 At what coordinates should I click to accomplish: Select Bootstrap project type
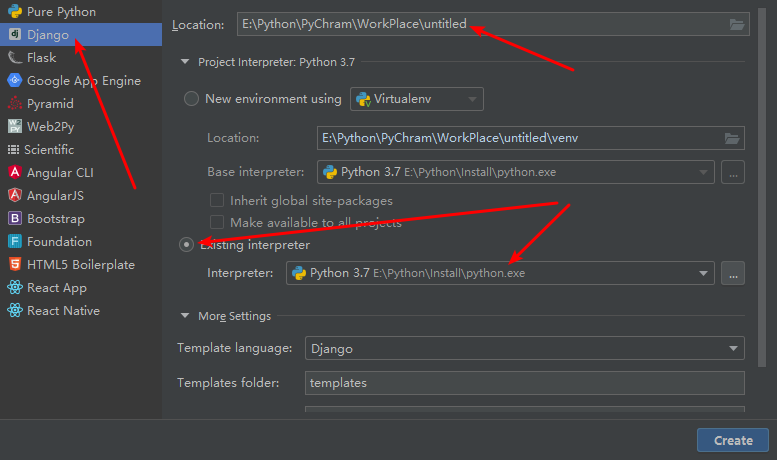pyautogui.click(x=56, y=219)
